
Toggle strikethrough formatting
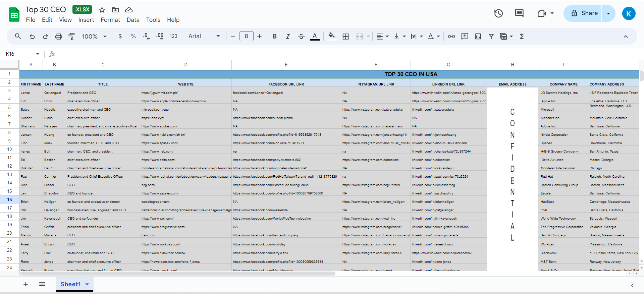tap(301, 36)
